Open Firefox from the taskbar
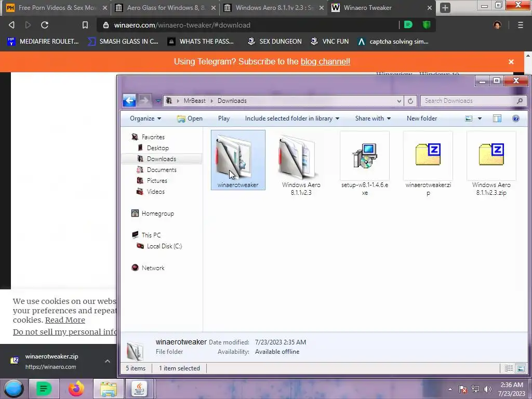The image size is (532, 399). (76, 389)
